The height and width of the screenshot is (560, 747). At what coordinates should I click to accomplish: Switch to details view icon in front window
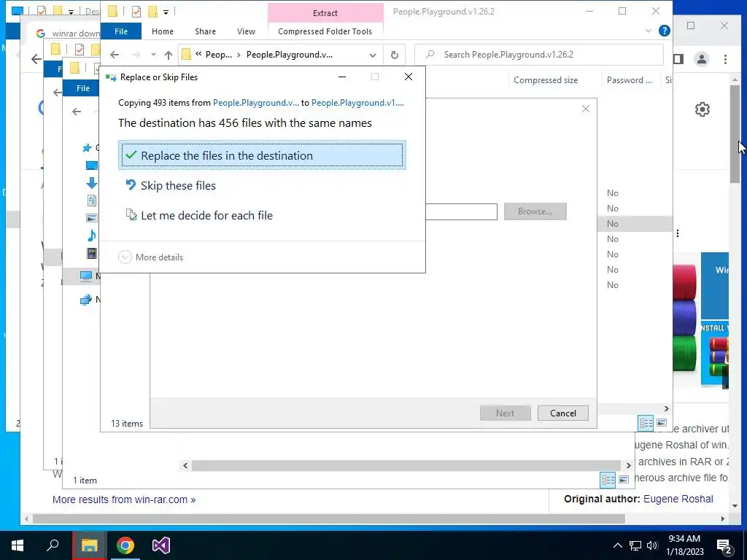pyautogui.click(x=646, y=423)
